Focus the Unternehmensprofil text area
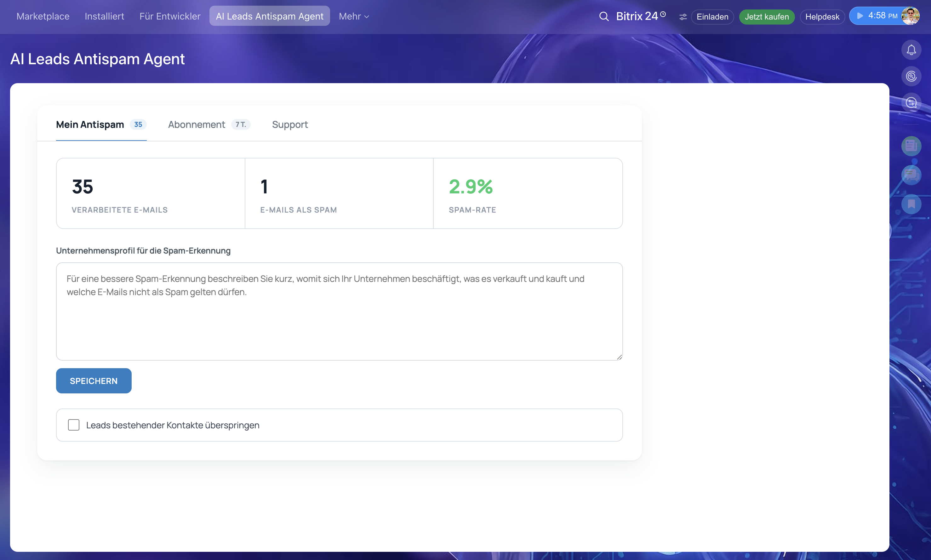The height and width of the screenshot is (560, 931). pyautogui.click(x=339, y=311)
